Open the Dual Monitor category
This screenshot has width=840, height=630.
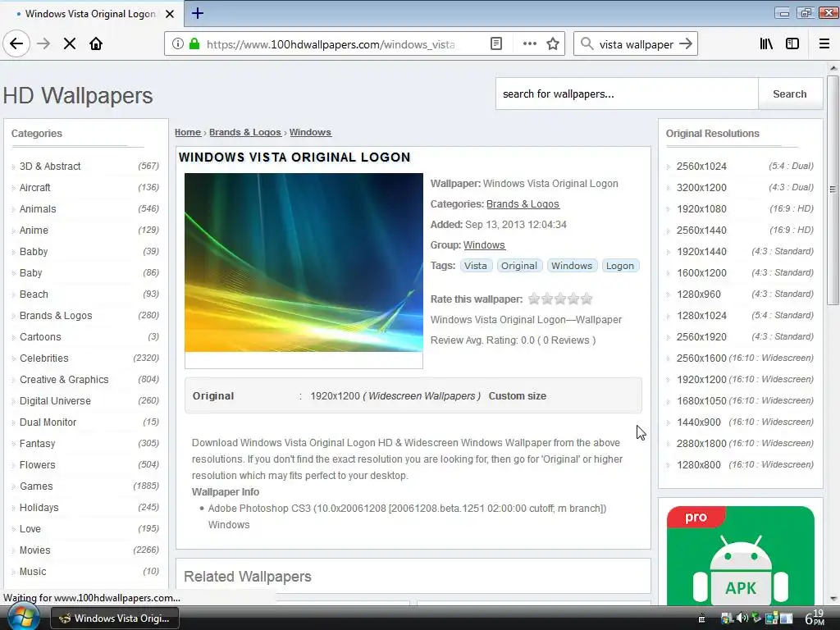tap(48, 422)
